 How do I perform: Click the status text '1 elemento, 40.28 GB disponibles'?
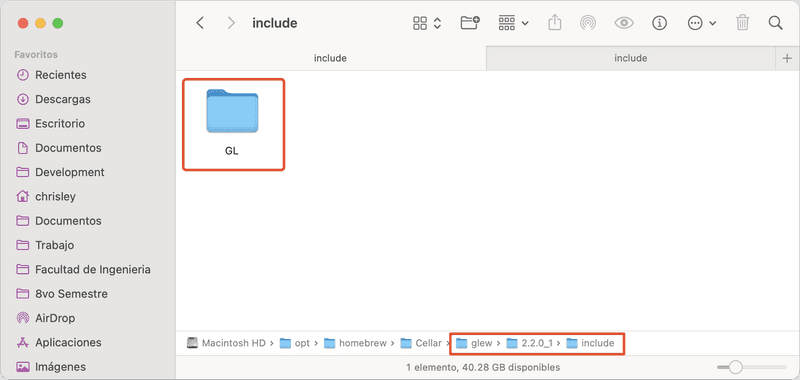tap(483, 367)
